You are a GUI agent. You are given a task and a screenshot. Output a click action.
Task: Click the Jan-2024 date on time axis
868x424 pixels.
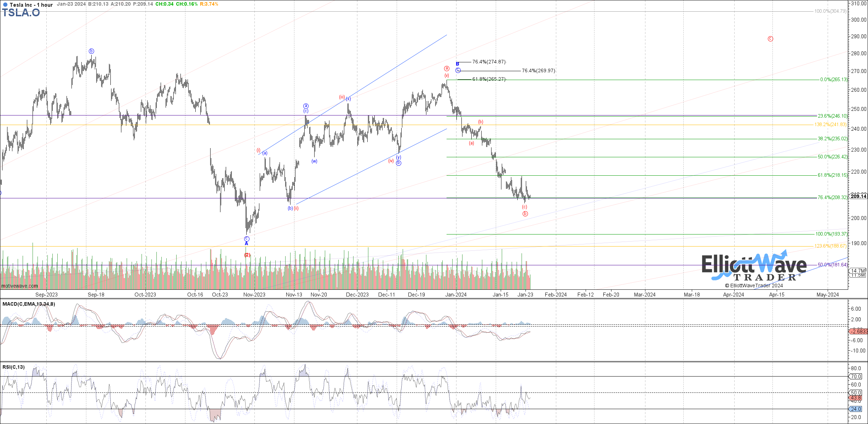pos(456,295)
